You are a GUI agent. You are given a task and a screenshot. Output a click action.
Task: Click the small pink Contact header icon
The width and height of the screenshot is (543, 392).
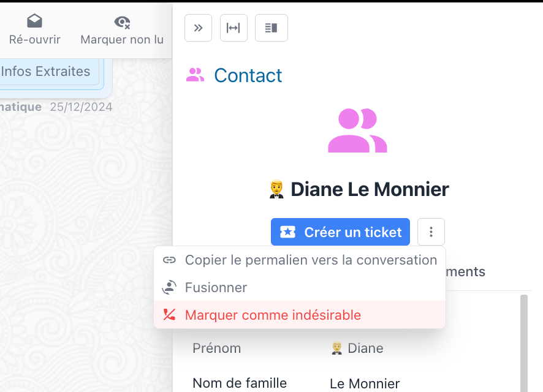[195, 75]
